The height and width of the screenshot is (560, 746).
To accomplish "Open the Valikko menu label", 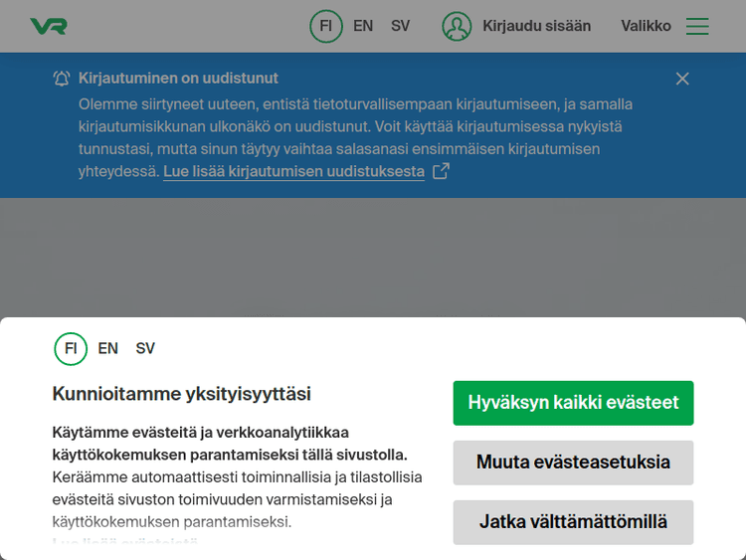I will [646, 27].
